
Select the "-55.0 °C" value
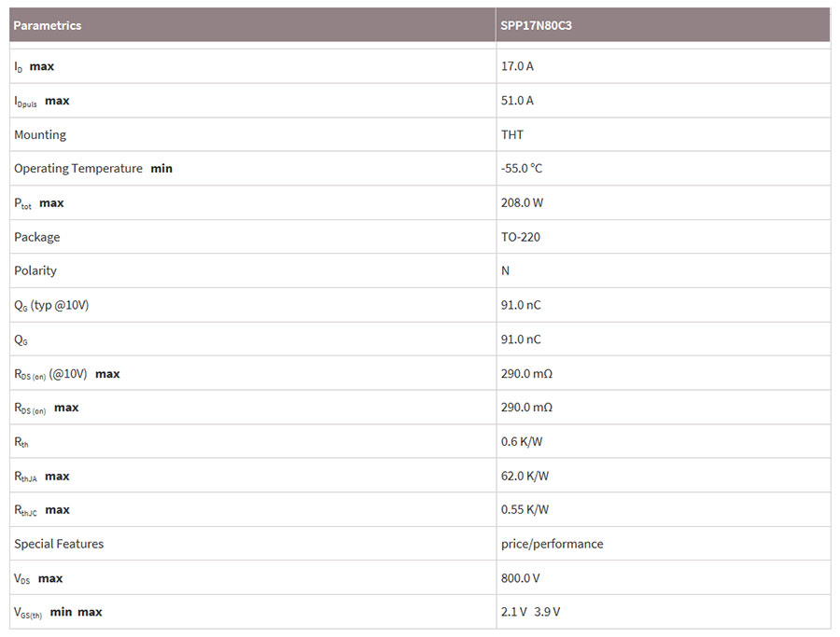521,169
